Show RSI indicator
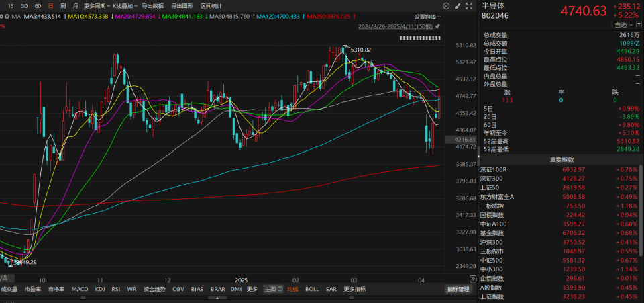 click(x=116, y=289)
